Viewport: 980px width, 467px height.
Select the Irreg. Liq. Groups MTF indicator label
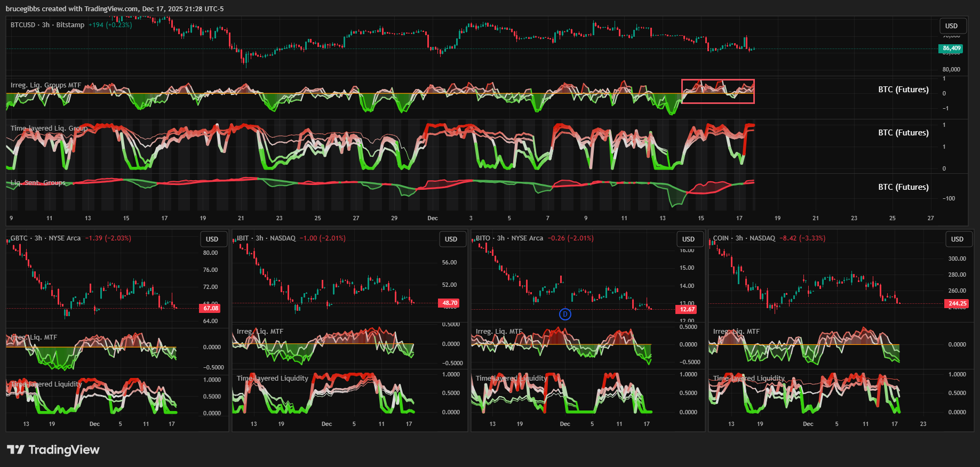pos(46,85)
